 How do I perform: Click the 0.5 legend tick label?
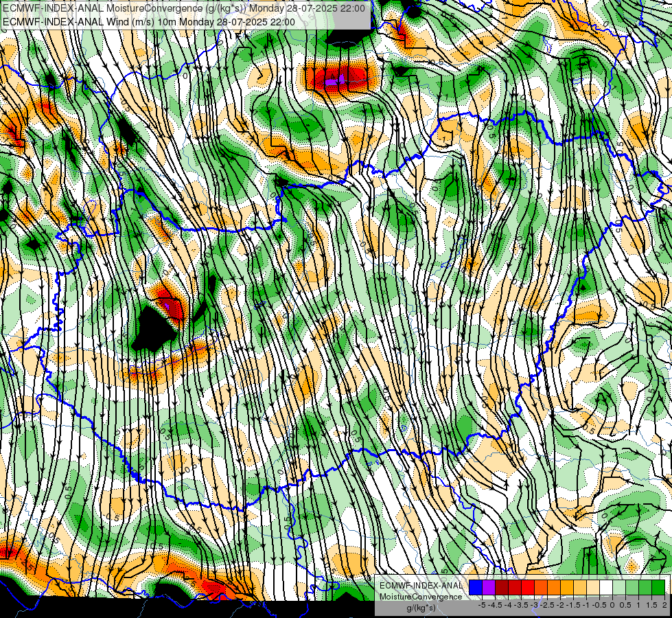coord(625,605)
